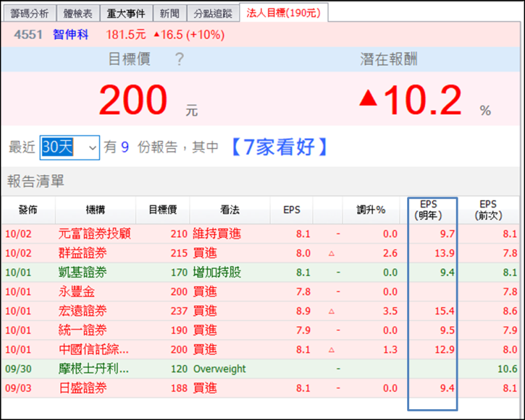Screen dimensions: 525x420
Task: Open the 體檢表 tab
Action: click(77, 13)
